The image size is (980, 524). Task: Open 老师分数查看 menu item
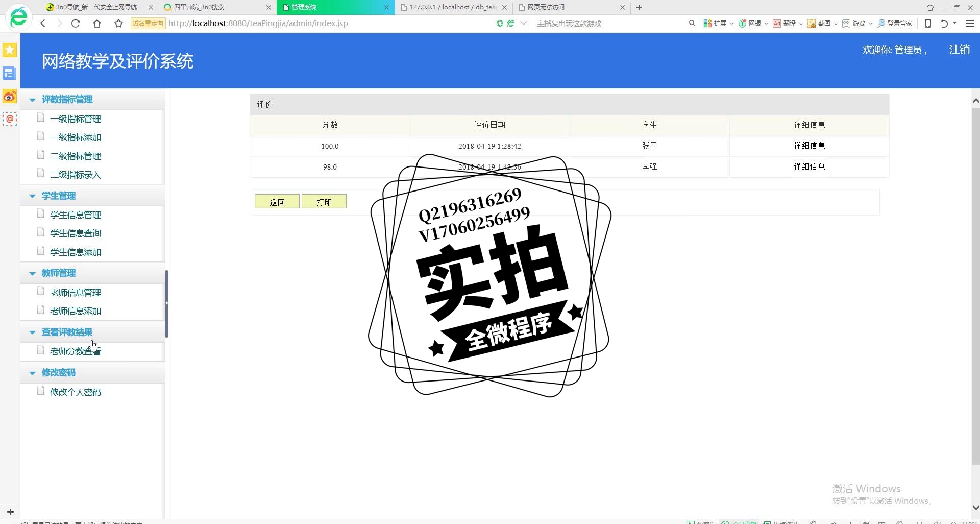point(76,351)
